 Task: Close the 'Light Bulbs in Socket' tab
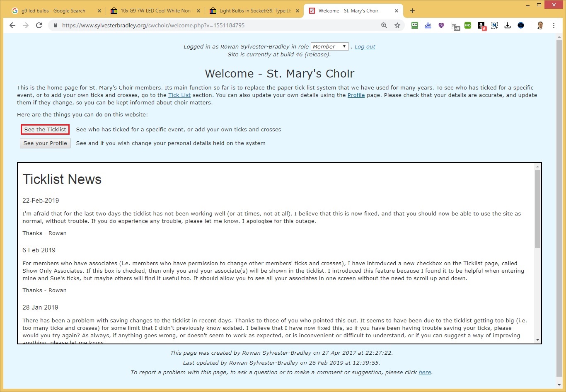point(298,11)
